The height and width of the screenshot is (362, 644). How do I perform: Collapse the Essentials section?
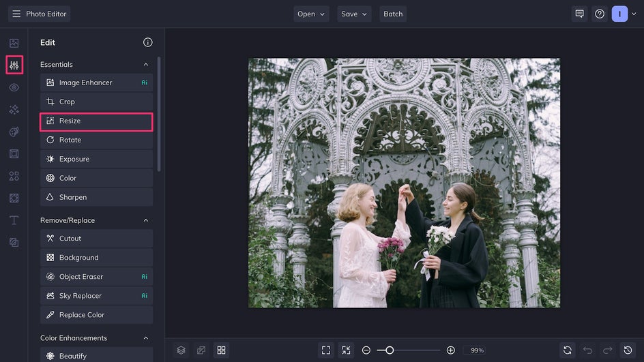pyautogui.click(x=145, y=65)
